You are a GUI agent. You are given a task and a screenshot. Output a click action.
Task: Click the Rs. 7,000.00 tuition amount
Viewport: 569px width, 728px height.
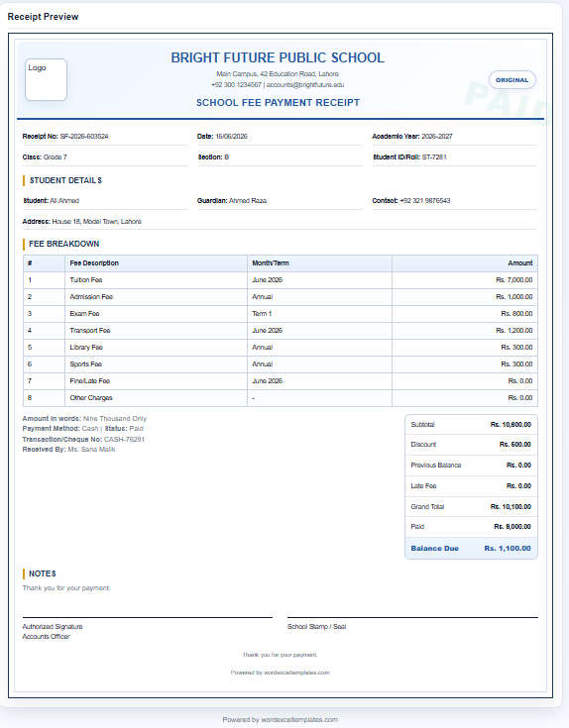514,280
